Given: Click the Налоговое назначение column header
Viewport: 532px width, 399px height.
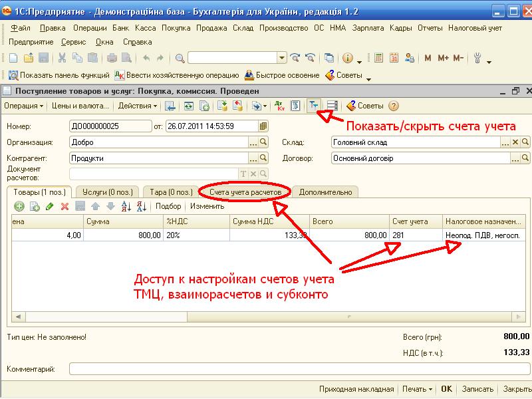Looking at the screenshot, I should pyautogui.click(x=484, y=221).
